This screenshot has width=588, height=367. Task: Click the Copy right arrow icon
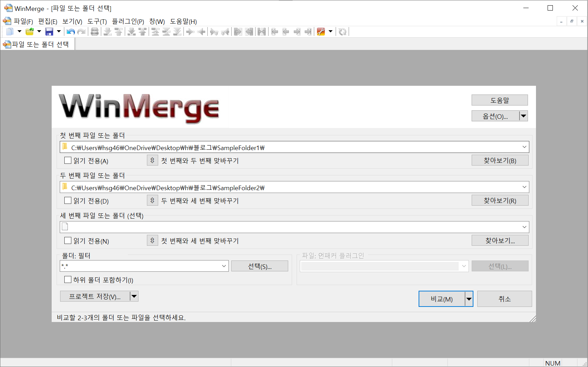[190, 32]
